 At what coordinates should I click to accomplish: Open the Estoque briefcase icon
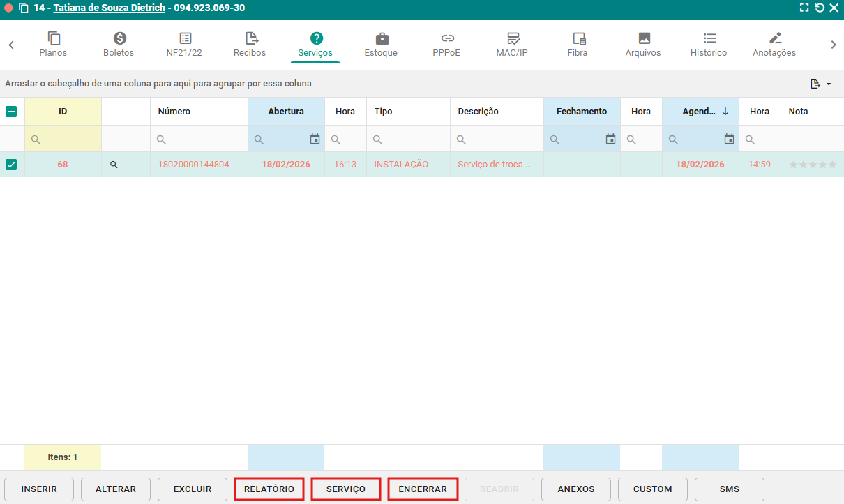click(382, 38)
